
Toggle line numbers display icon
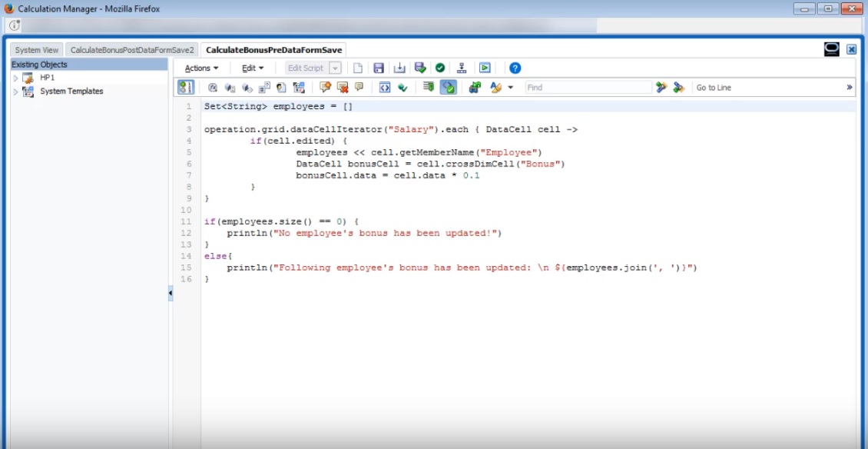click(x=186, y=87)
